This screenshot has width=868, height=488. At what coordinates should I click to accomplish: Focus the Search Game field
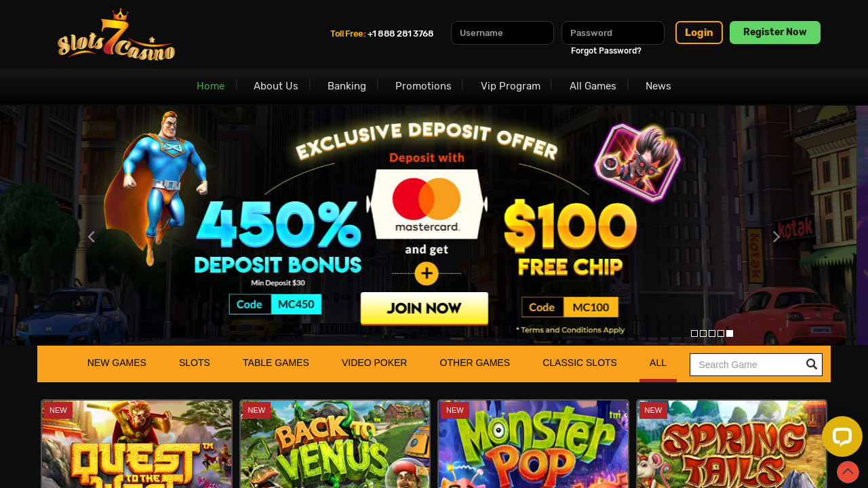click(747, 365)
